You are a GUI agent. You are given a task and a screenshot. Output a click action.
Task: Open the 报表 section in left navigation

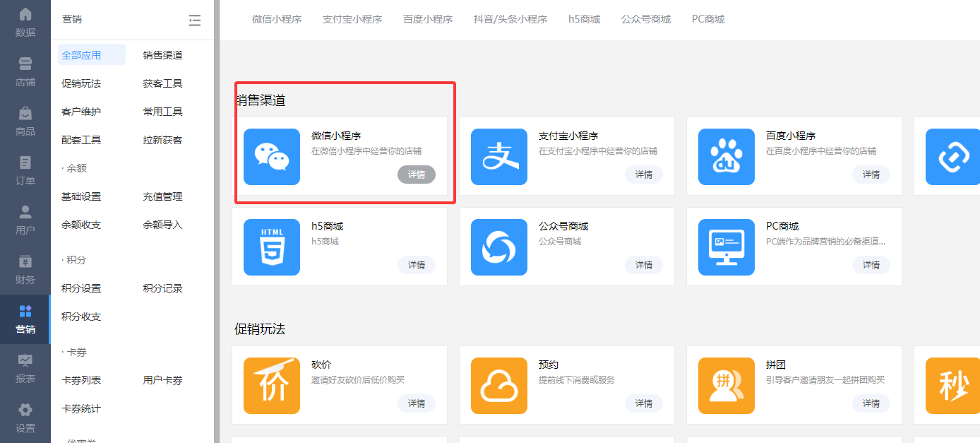click(25, 369)
